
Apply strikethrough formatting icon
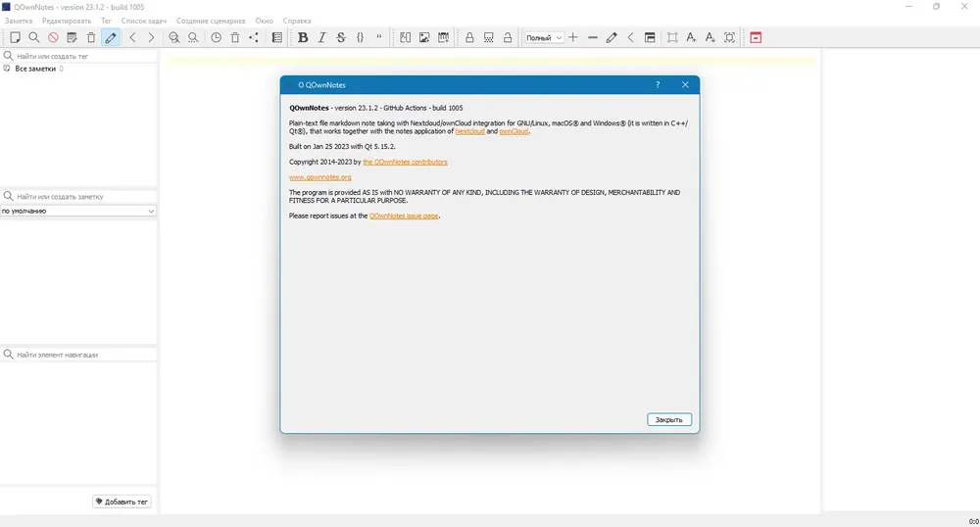341,37
